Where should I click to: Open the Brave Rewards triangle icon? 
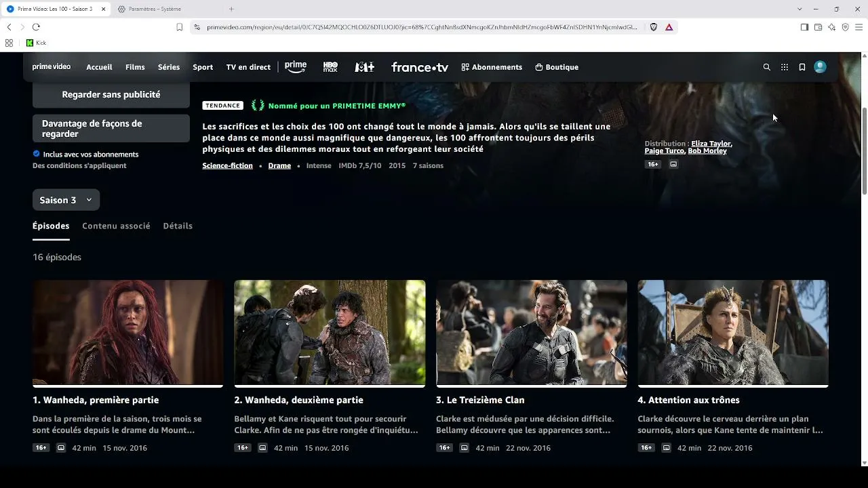[x=669, y=27]
